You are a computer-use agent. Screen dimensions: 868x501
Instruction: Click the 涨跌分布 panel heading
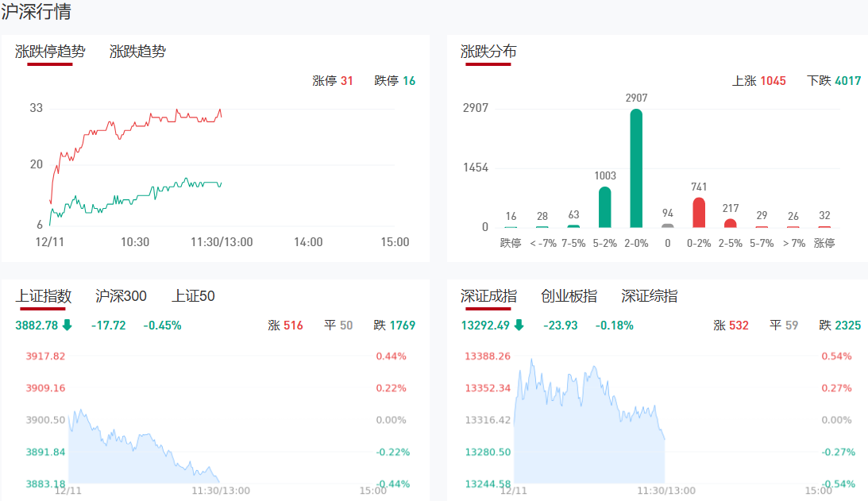tap(488, 52)
